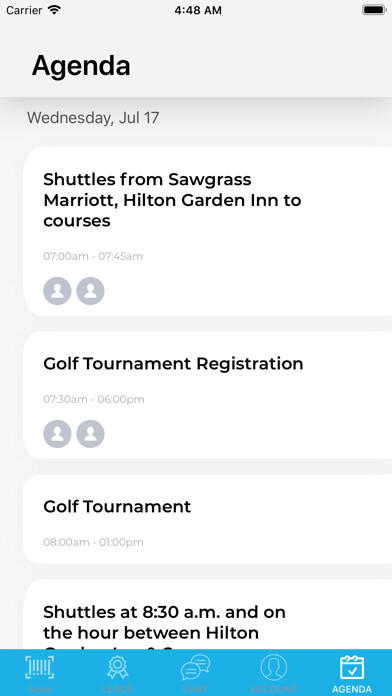Tap the CHAT tab label
392x696 pixels.
(195, 689)
